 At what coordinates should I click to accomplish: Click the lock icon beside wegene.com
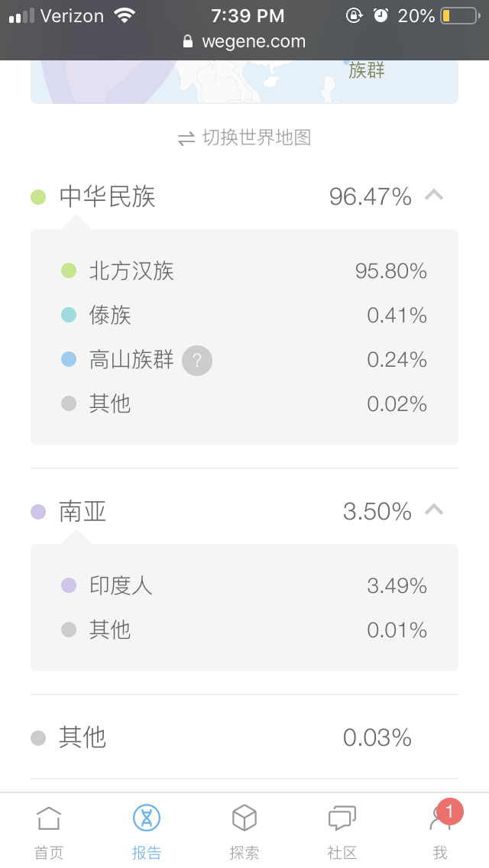[x=188, y=41]
